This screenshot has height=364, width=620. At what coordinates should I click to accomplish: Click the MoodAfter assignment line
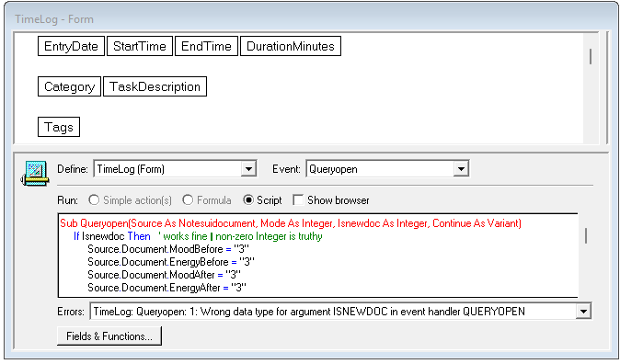(x=164, y=275)
